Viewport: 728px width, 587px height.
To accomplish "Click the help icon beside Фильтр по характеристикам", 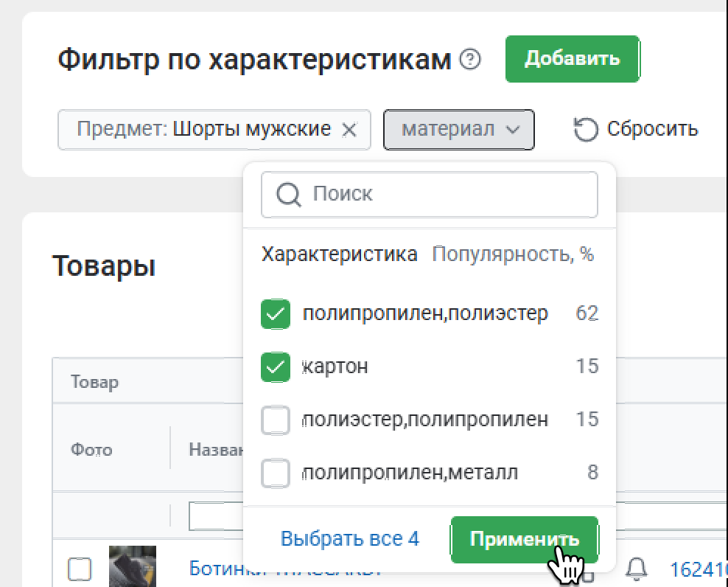I will [469, 59].
